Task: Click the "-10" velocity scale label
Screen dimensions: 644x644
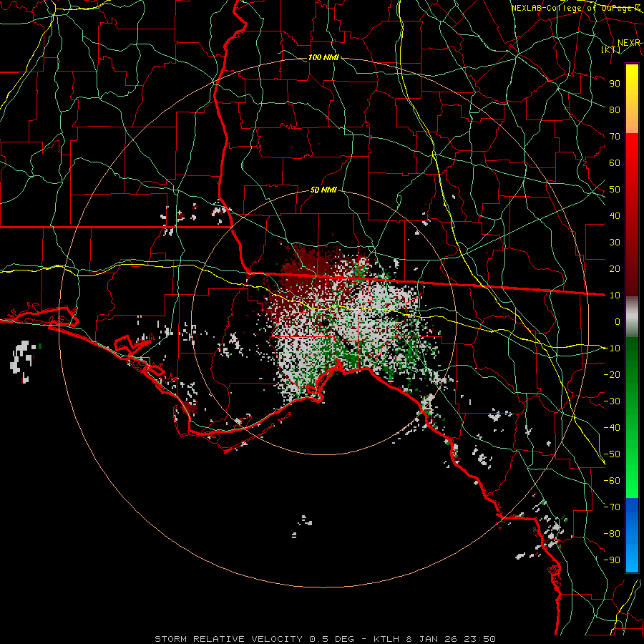Action: (x=612, y=348)
